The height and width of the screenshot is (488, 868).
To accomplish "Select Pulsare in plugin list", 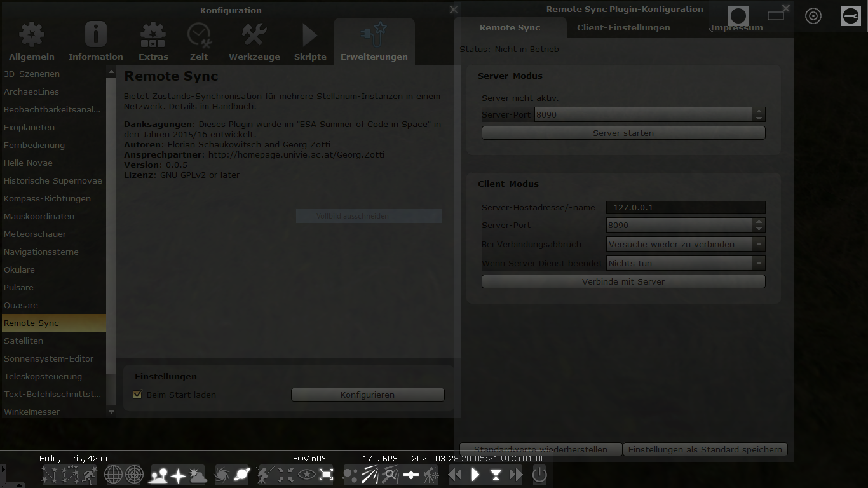I will 53,287.
